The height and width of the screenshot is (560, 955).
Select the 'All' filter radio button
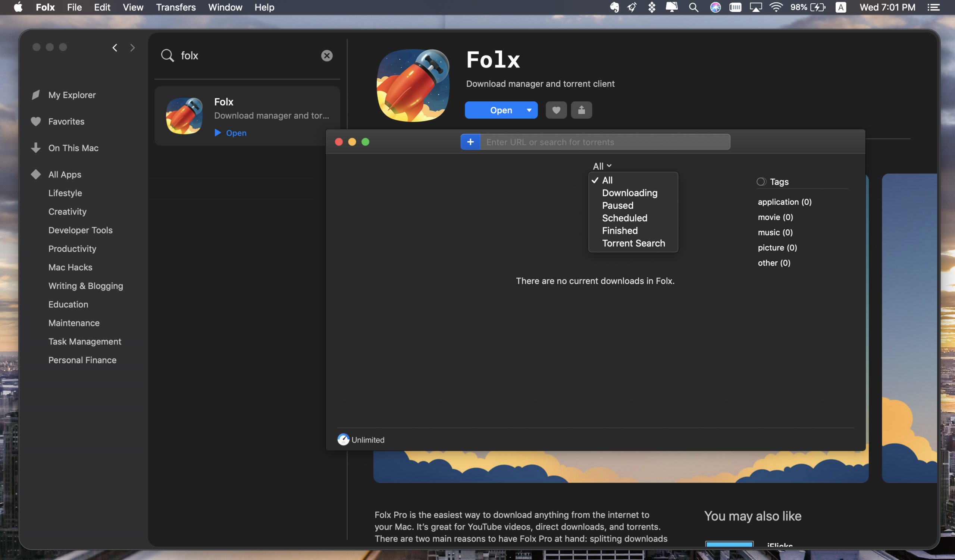[x=606, y=180]
